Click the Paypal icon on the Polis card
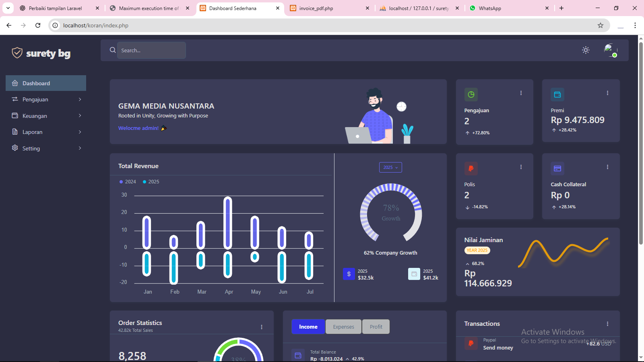Image resolution: width=644 pixels, height=362 pixels. [x=471, y=169]
